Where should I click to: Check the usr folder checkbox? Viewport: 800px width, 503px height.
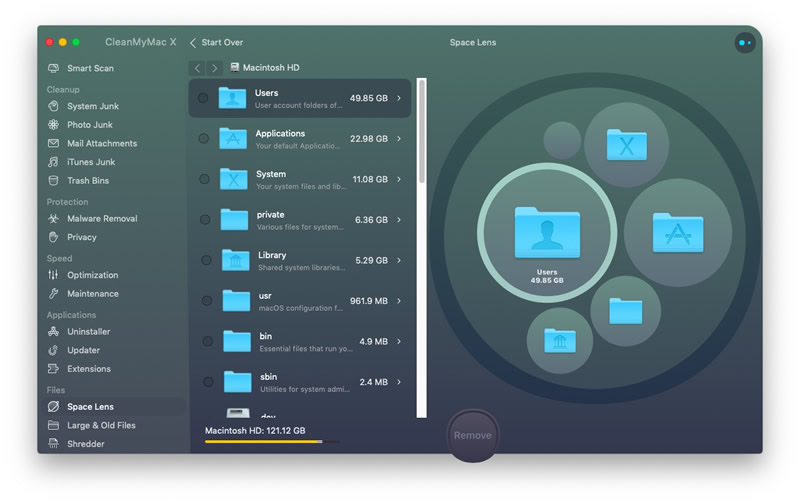click(207, 300)
